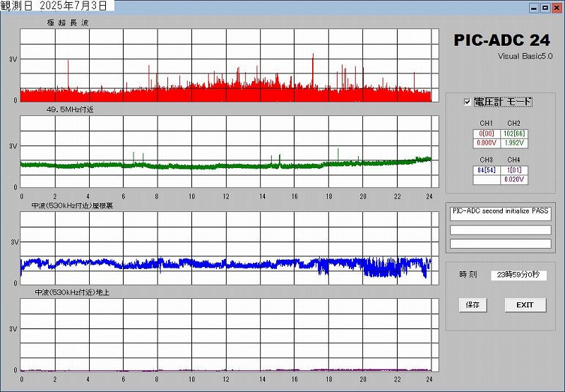This screenshot has width=565, height=392.
Task: Click the 極超長波 chart title
Action: point(67,23)
